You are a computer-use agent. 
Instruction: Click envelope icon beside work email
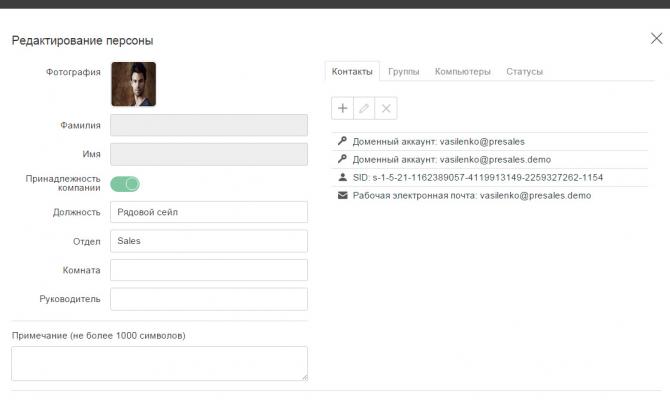[342, 195]
